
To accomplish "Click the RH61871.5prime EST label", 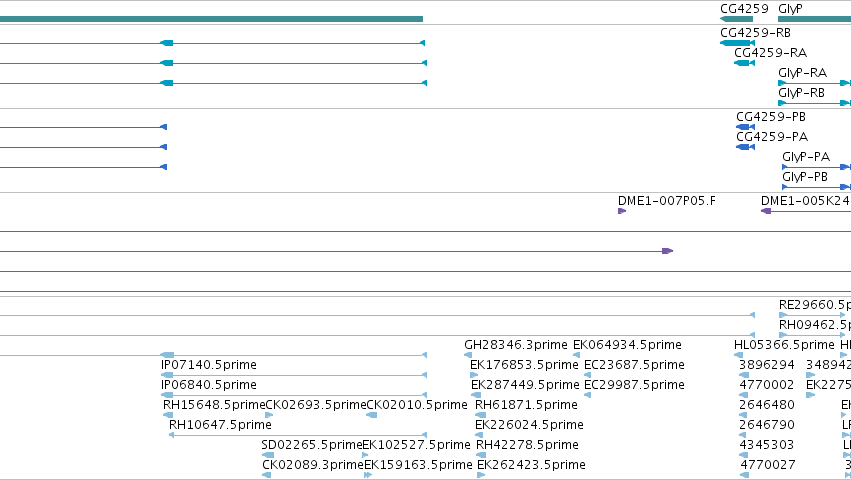I will (x=526, y=405).
